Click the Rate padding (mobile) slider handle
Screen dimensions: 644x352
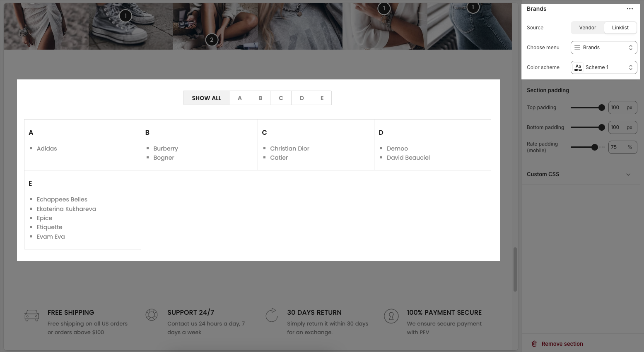[595, 147]
